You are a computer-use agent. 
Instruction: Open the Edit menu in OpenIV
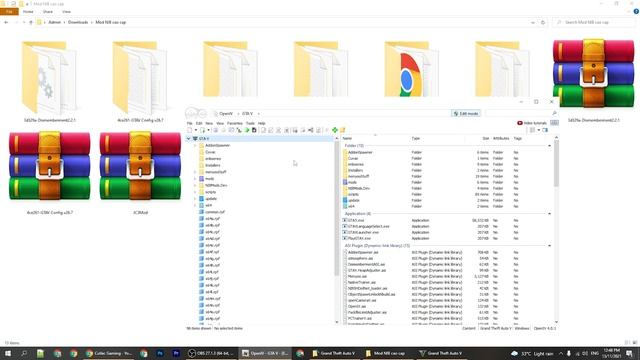(199, 123)
